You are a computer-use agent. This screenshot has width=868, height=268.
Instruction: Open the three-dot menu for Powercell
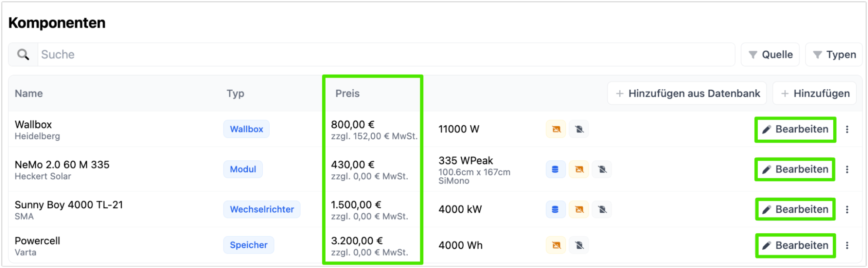point(847,245)
